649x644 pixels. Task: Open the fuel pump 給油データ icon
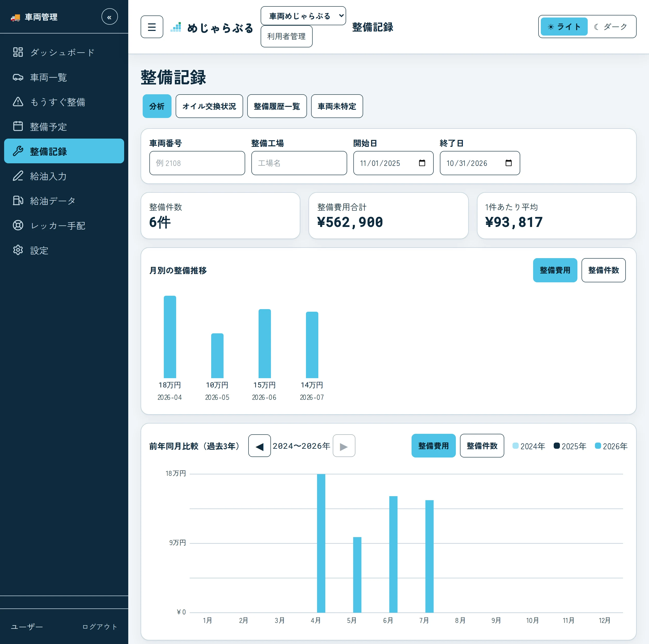[x=18, y=201]
